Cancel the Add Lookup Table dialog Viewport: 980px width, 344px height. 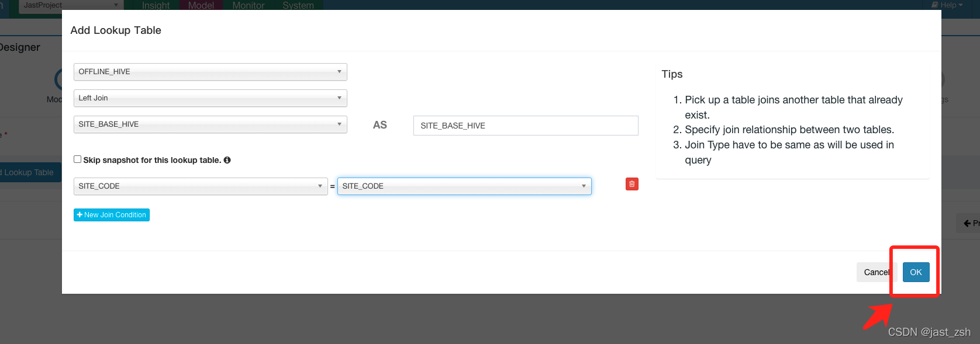tap(875, 272)
